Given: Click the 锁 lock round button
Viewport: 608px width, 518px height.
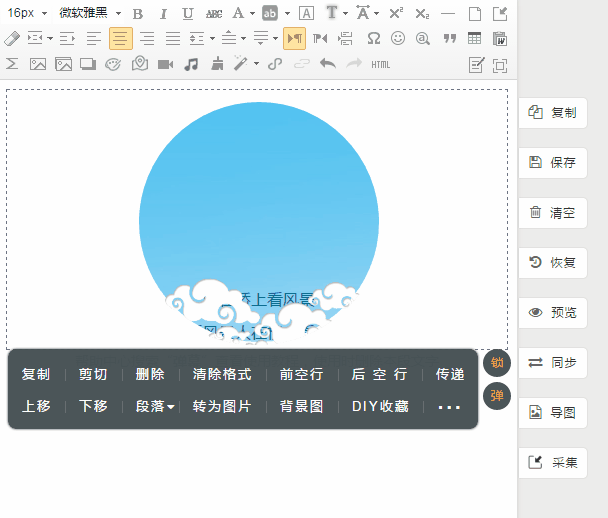Looking at the screenshot, I should coord(497,363).
